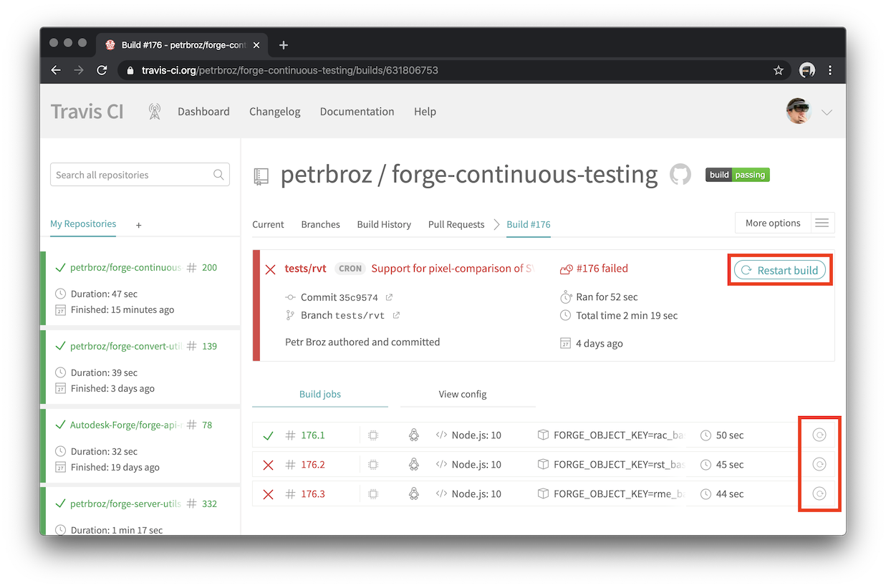
Task: Open the #176 failed status link
Action: (602, 269)
